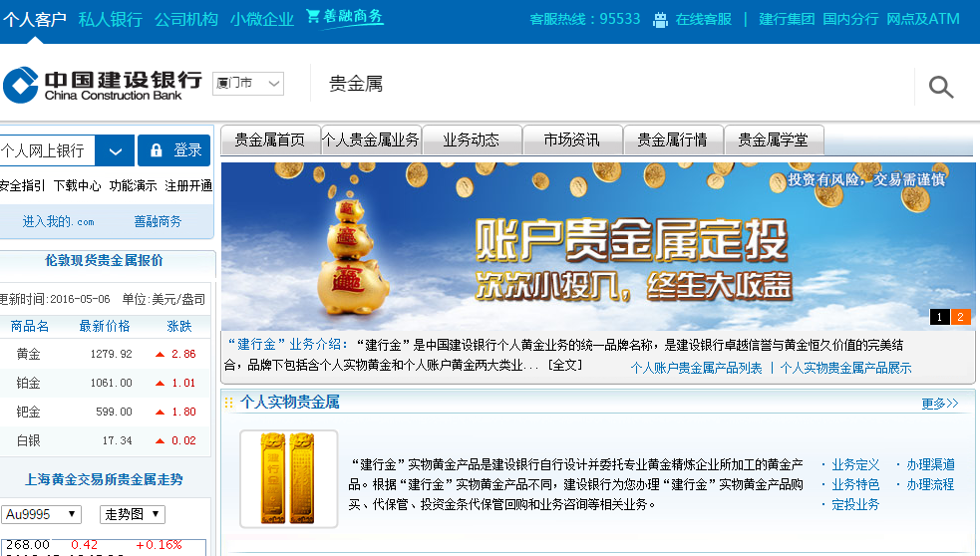Select the 市场资讯 navigation tab
Screen dimensions: 980x556
pyautogui.click(x=572, y=139)
